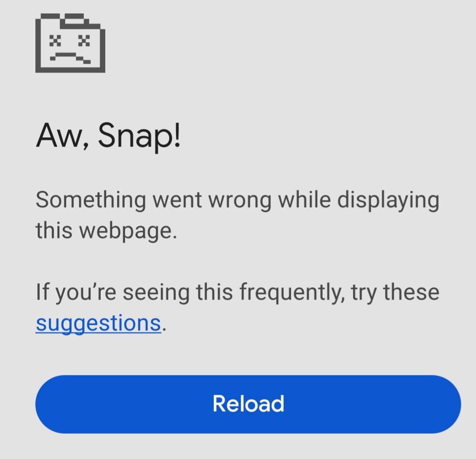Click the word "displaying" in the error message
The image size is (476, 459).
click(x=388, y=201)
